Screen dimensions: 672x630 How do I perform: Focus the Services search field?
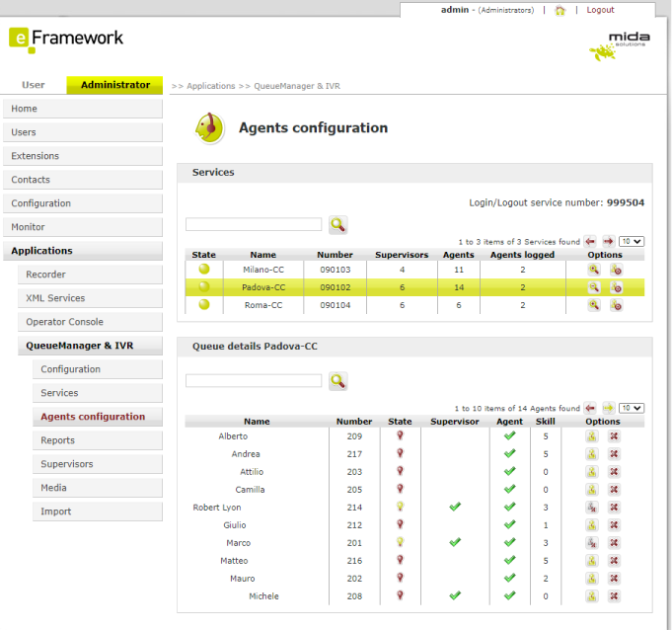[x=254, y=224]
